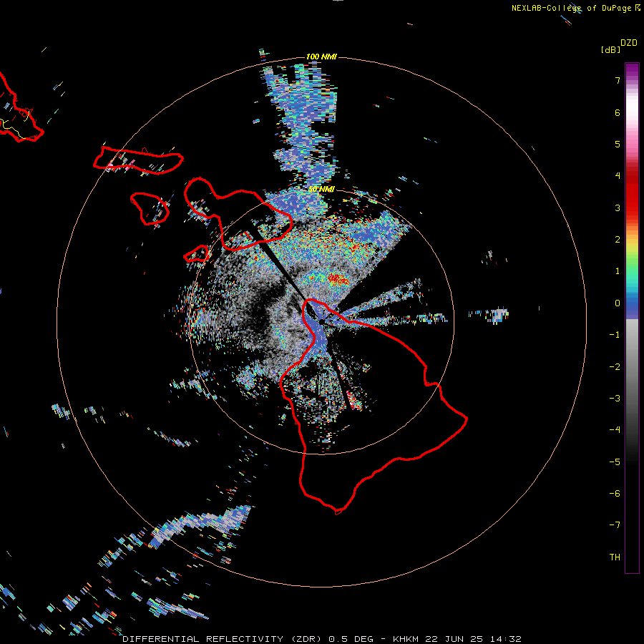Click the [dB] units label
The image size is (644, 644).
coord(611,49)
